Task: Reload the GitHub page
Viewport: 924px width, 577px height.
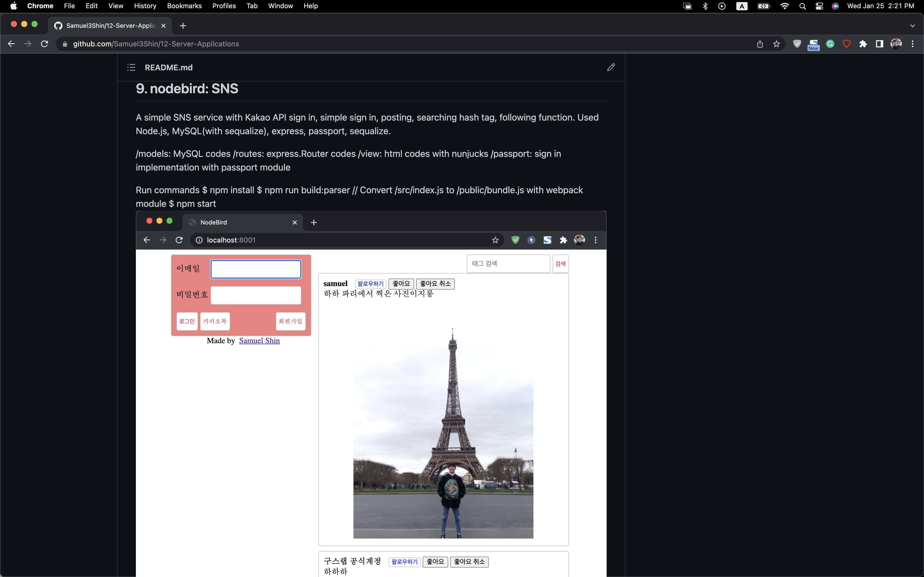Action: click(44, 44)
